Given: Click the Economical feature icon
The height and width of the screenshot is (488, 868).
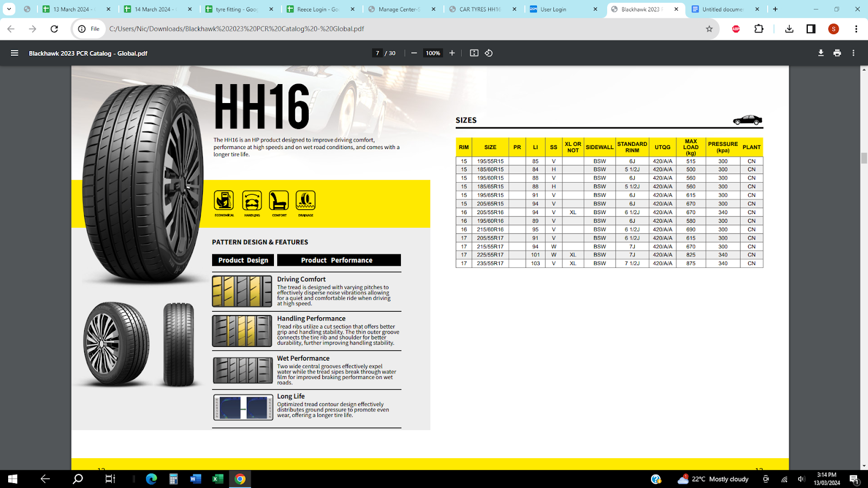Looking at the screenshot, I should coord(224,203).
